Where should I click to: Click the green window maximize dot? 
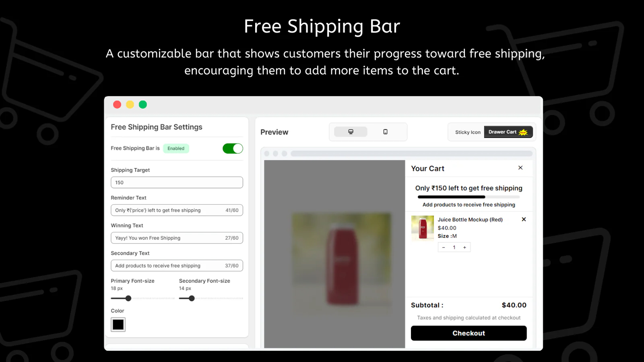(143, 105)
